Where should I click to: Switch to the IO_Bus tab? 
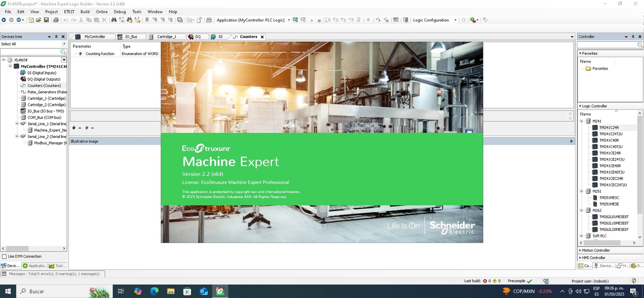(131, 37)
